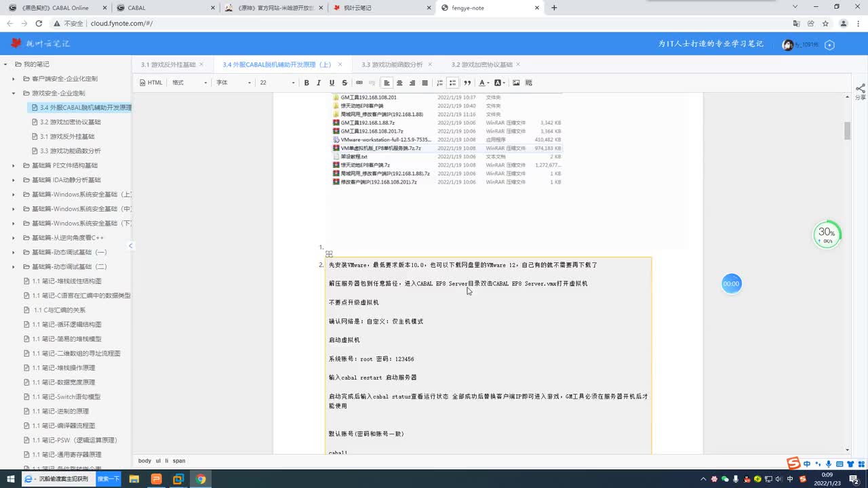Open the 格式 format dropdown

(190, 83)
